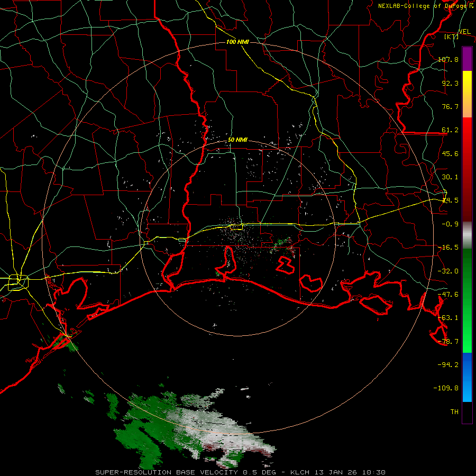Screen dimensions: 476x476
Task: Click the 107.8 value on the velocity scale
Action: pos(448,59)
